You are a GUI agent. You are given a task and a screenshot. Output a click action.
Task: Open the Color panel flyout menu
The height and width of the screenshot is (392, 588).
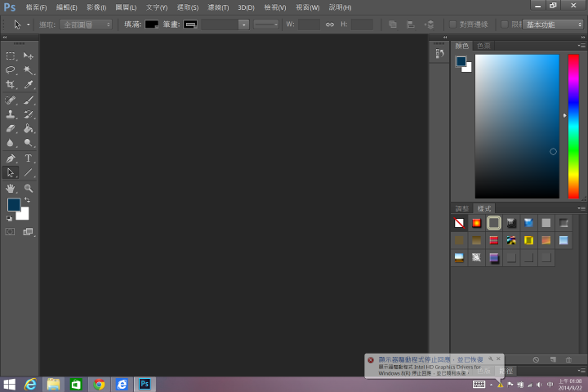tap(581, 46)
